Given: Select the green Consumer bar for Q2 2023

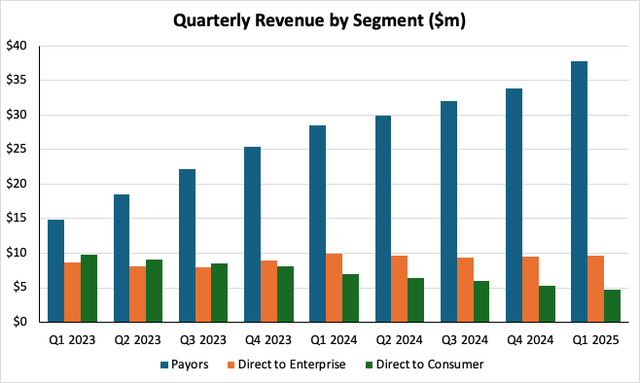Looking at the screenshot, I should (154, 291).
